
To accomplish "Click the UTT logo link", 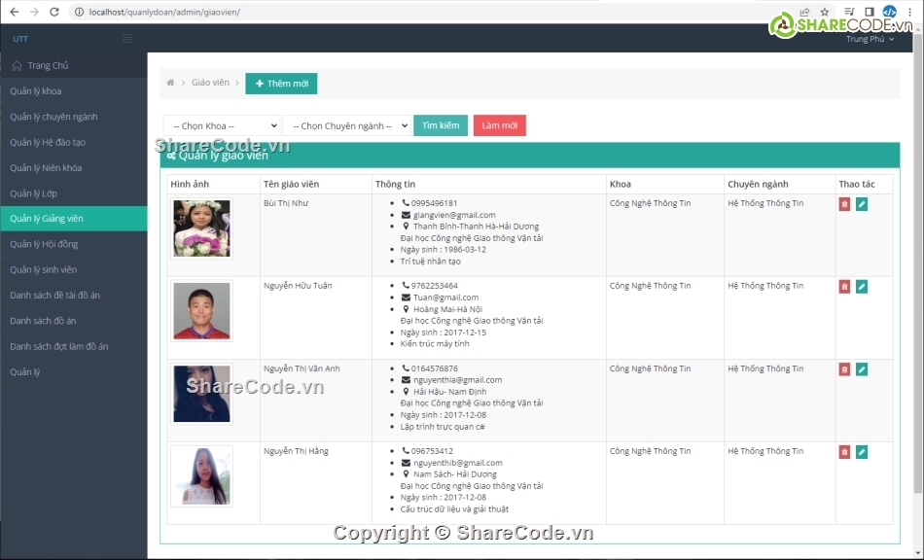I will pos(20,39).
